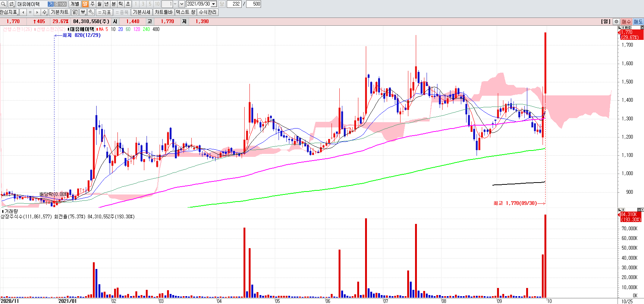Select the 1 interval preset button

pos(136,4)
